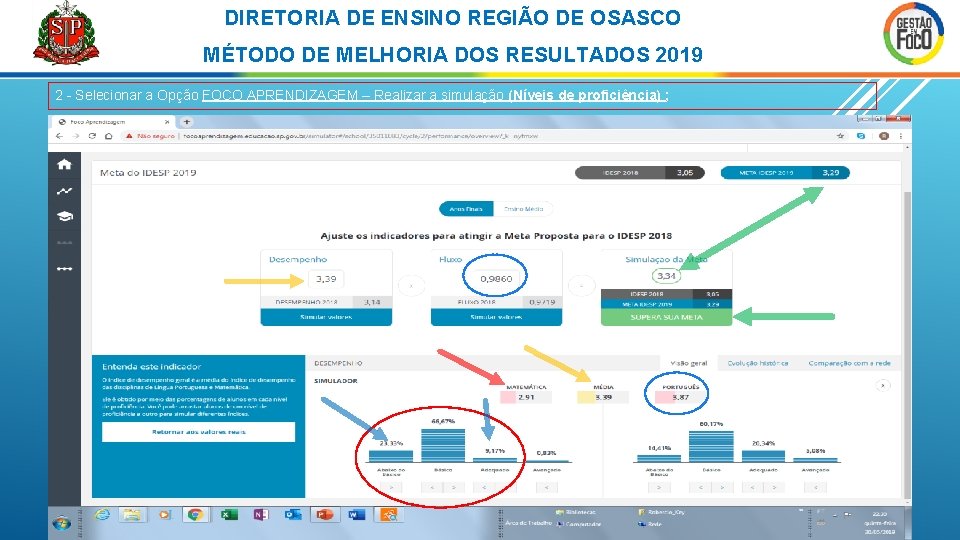The image size is (960, 540).
Task: Expand simulator with round chevron at right
Action: (x=883, y=386)
